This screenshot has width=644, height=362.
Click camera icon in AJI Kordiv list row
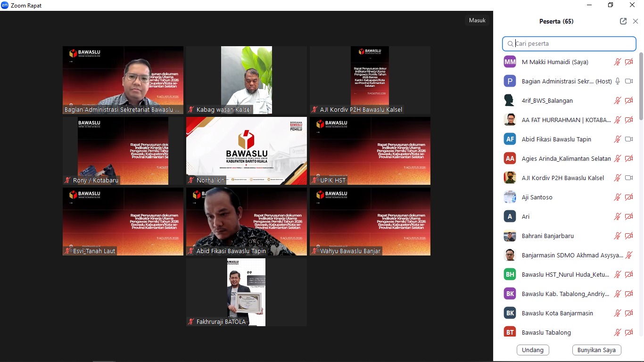coord(629,178)
